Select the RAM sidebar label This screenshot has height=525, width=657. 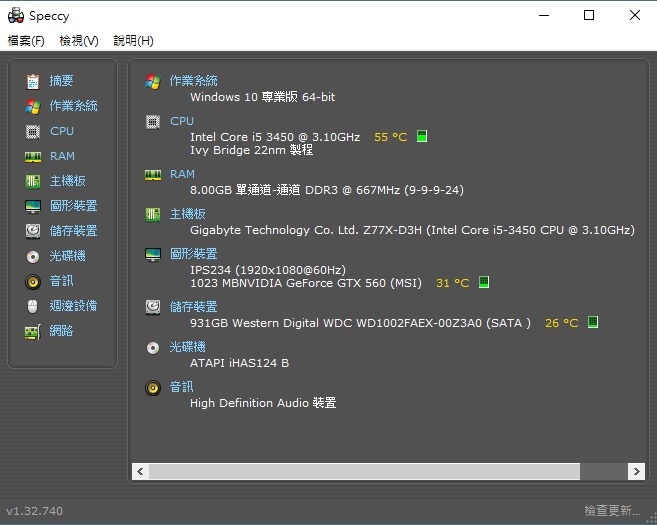point(62,156)
